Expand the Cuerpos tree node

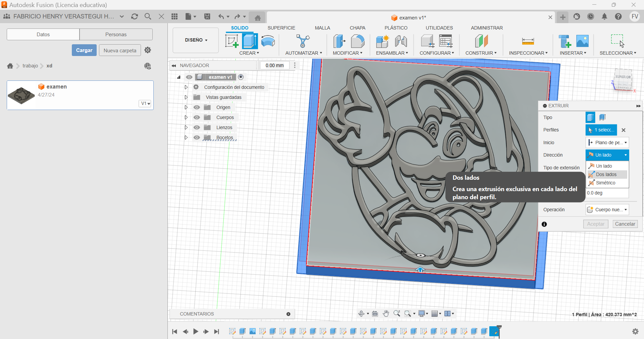pyautogui.click(x=186, y=117)
